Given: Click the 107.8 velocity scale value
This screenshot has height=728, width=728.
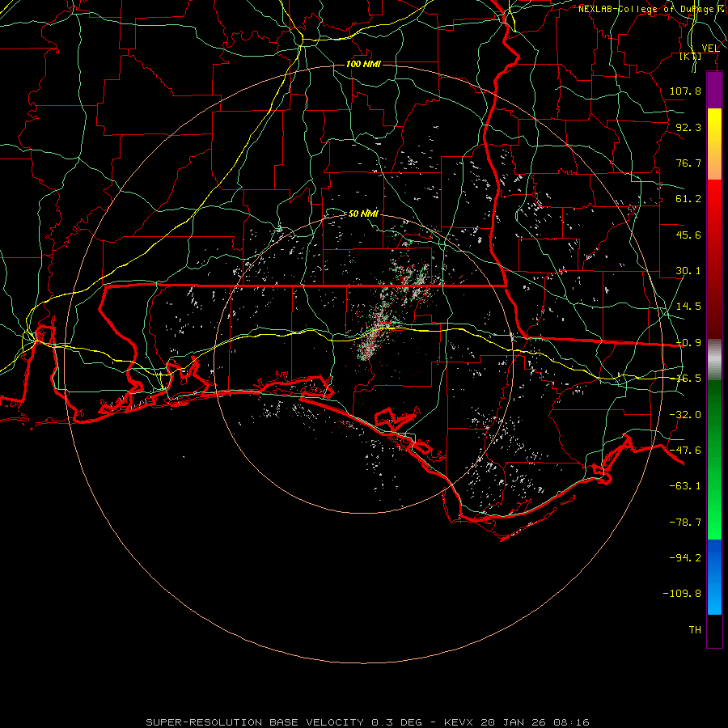Looking at the screenshot, I should (685, 91).
